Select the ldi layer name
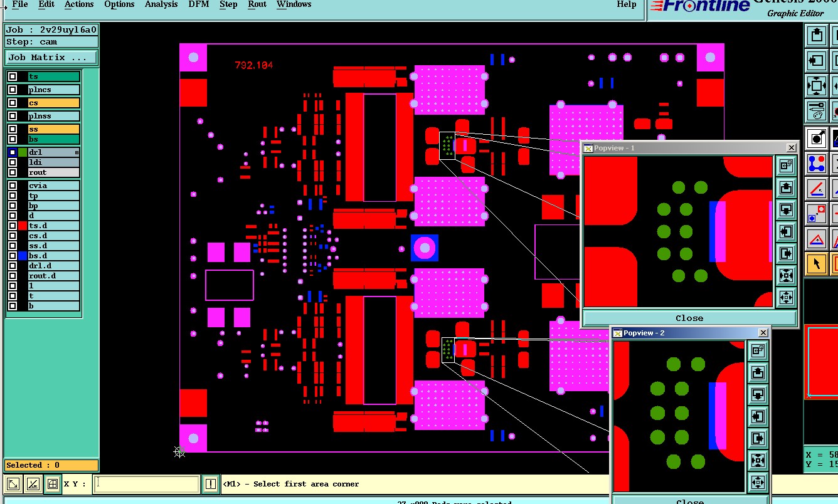This screenshot has width=838, height=504. (54, 162)
